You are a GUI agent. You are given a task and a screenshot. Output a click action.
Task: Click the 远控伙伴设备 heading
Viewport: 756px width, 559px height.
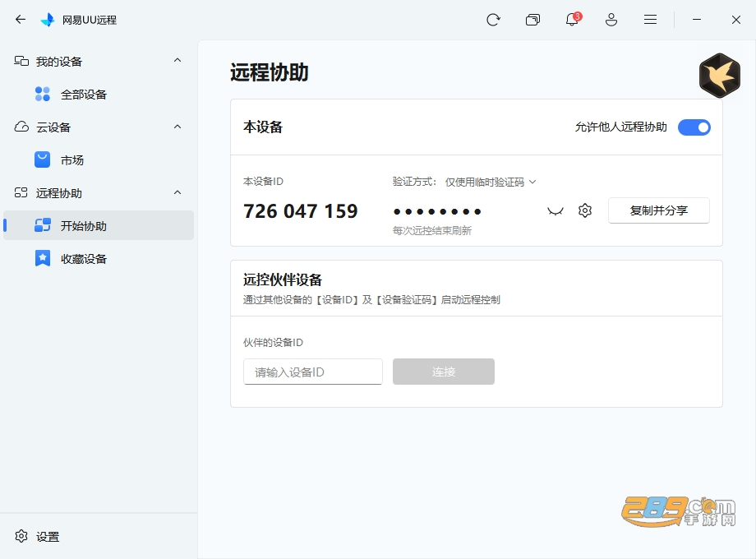click(283, 279)
